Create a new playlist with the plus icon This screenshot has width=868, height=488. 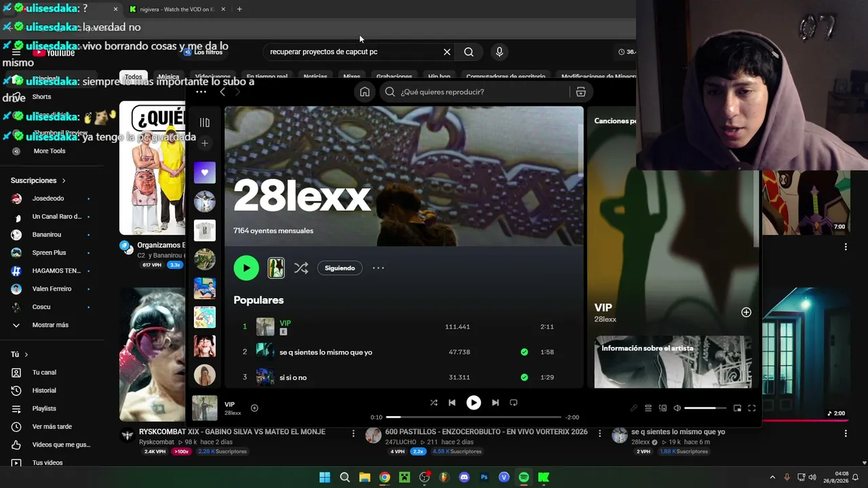point(205,143)
